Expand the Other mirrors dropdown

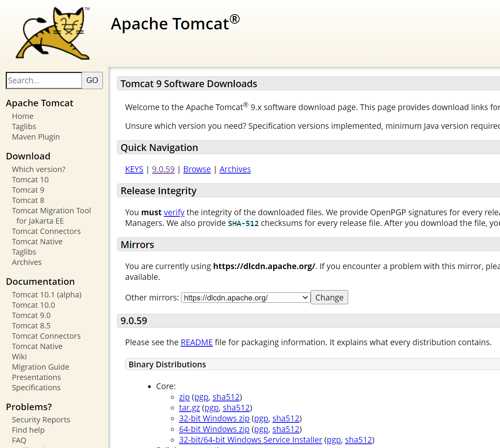(246, 298)
